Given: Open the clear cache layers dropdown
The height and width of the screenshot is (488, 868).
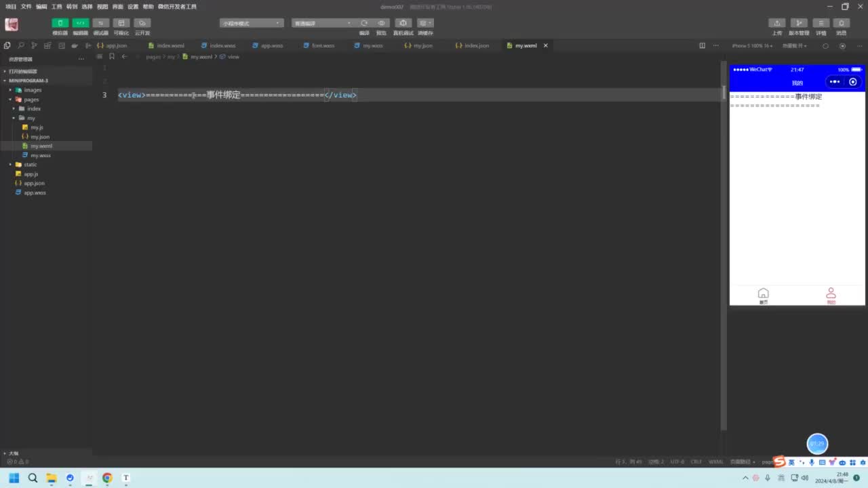Looking at the screenshot, I should [425, 23].
